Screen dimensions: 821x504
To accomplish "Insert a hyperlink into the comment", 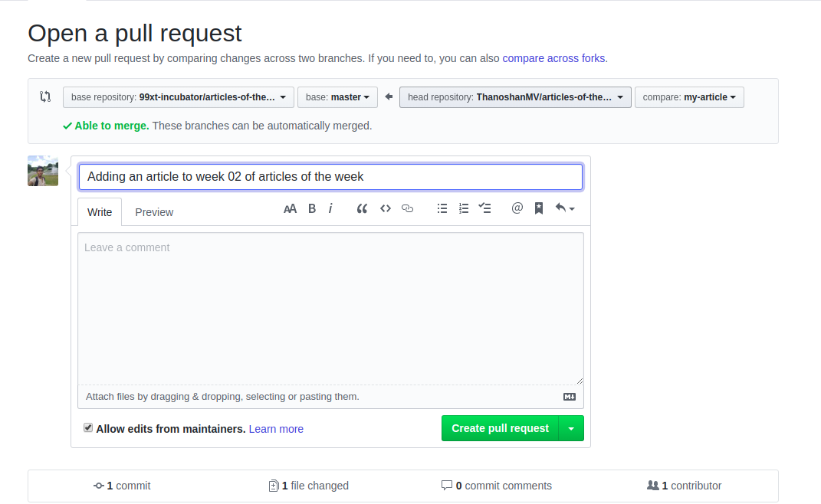I will coord(407,208).
